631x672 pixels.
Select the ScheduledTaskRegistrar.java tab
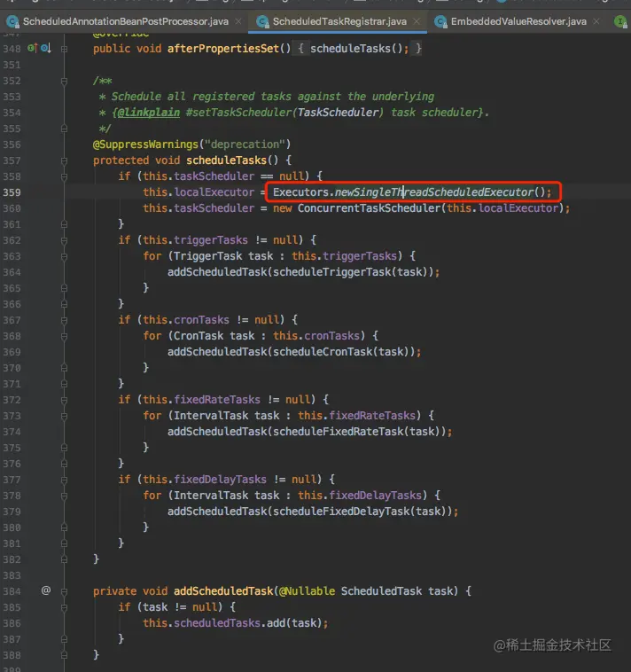[x=339, y=21]
